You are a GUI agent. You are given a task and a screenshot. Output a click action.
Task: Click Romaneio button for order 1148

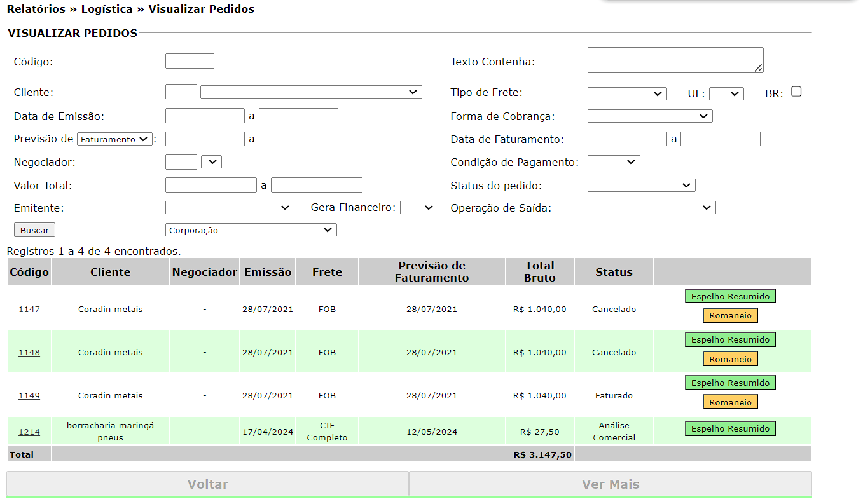[730, 359]
